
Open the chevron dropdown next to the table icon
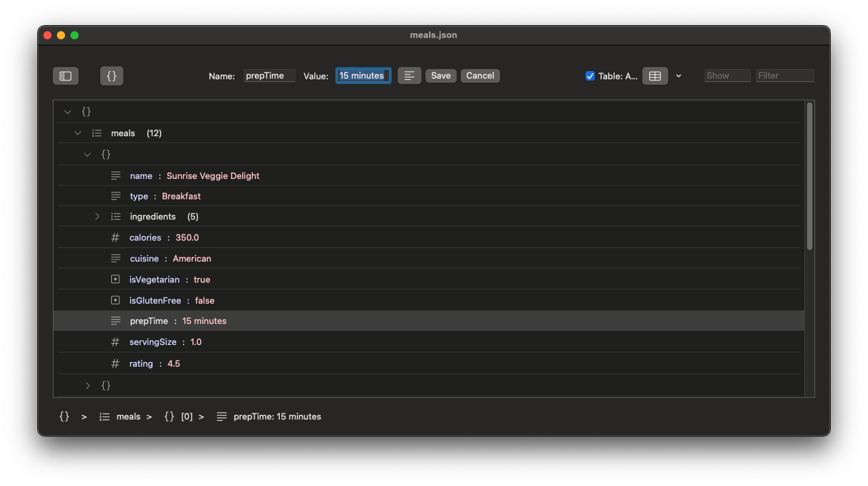[678, 75]
